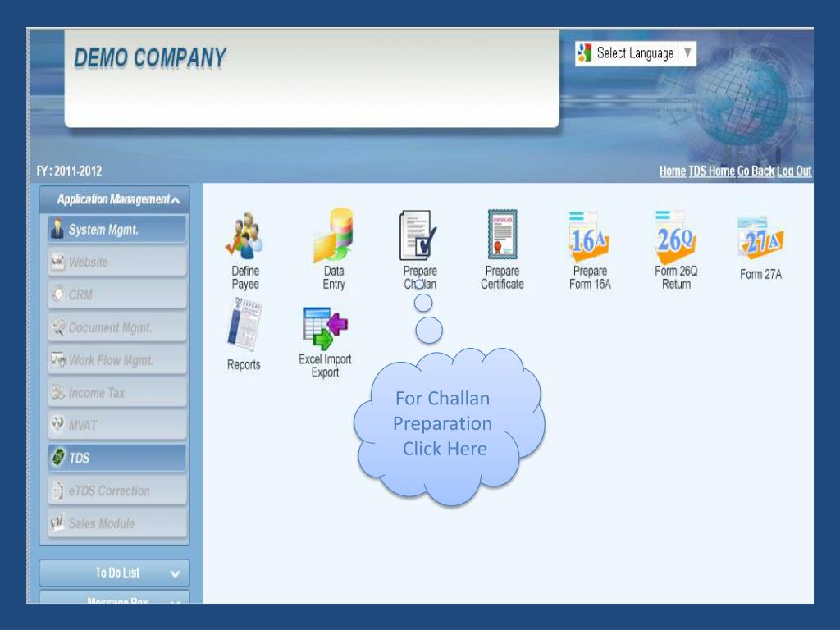Select the Document Mgmt. menu label
This screenshot has height=630, width=840.
point(111,328)
